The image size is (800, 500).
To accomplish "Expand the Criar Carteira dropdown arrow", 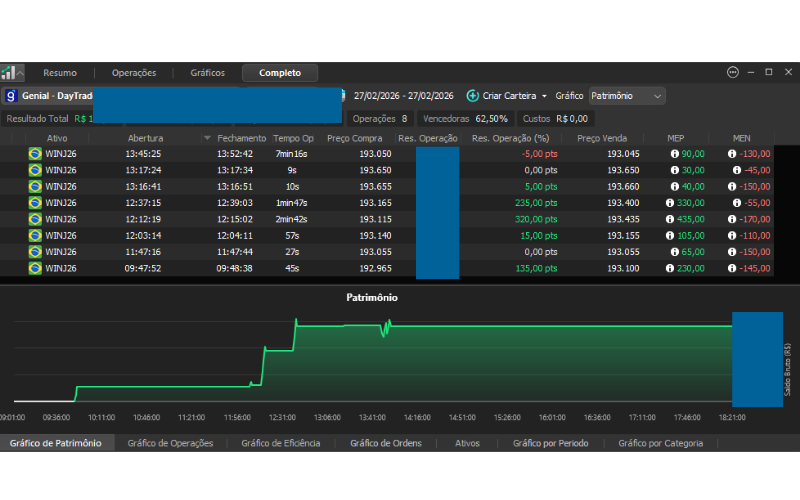I will [545, 96].
